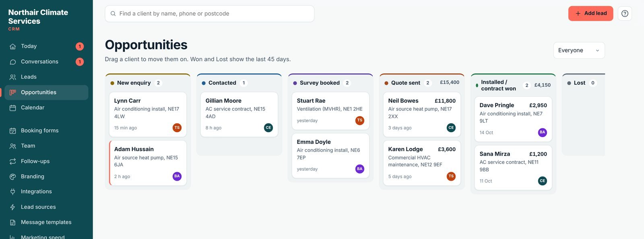Click the Follow-ups repeat arrows icon
644x239 pixels.
pyautogui.click(x=13, y=161)
